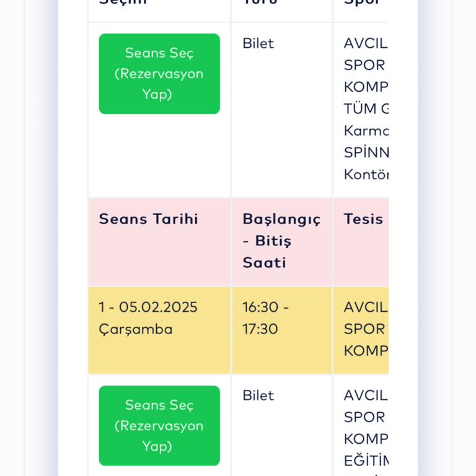Viewport: 476px width, 476px height.
Task: Select AVCIL text in the yellow session row
Action: click(366, 307)
